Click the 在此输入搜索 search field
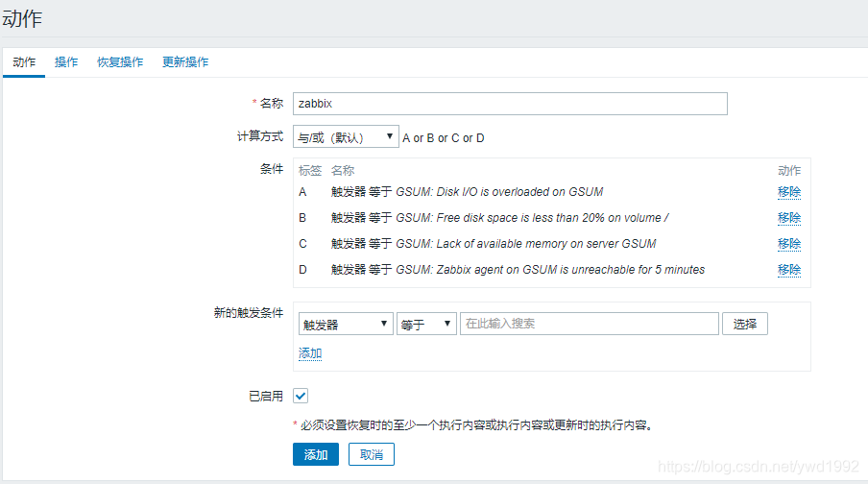This screenshot has width=868, height=484. click(589, 324)
